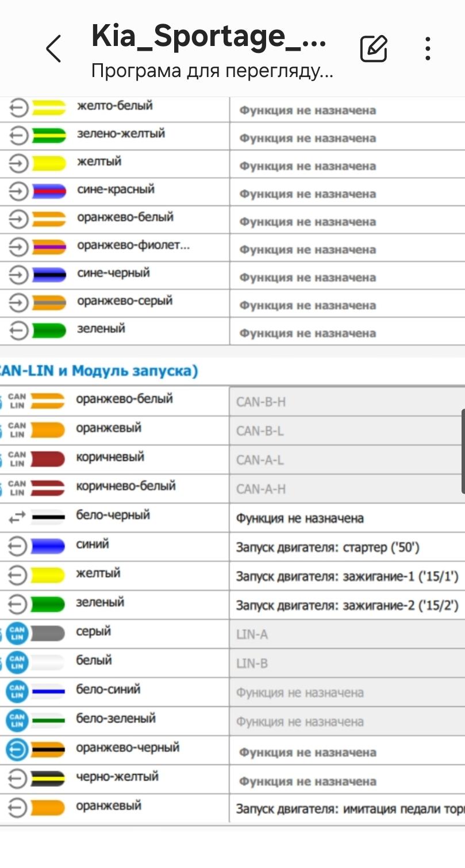
Task: Click the two-way arrows icon beside бело-черный
Action: coord(18,517)
